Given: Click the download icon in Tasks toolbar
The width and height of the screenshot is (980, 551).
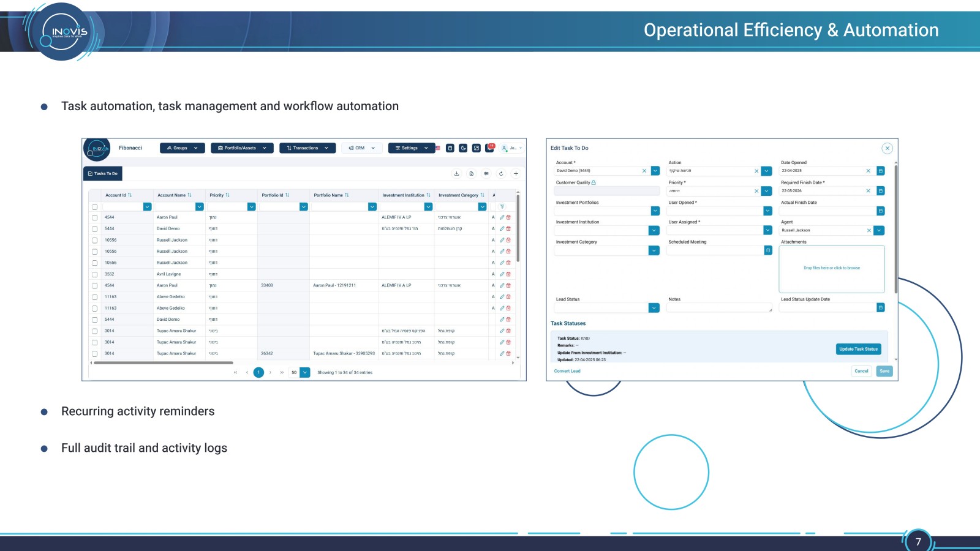Looking at the screenshot, I should (456, 173).
